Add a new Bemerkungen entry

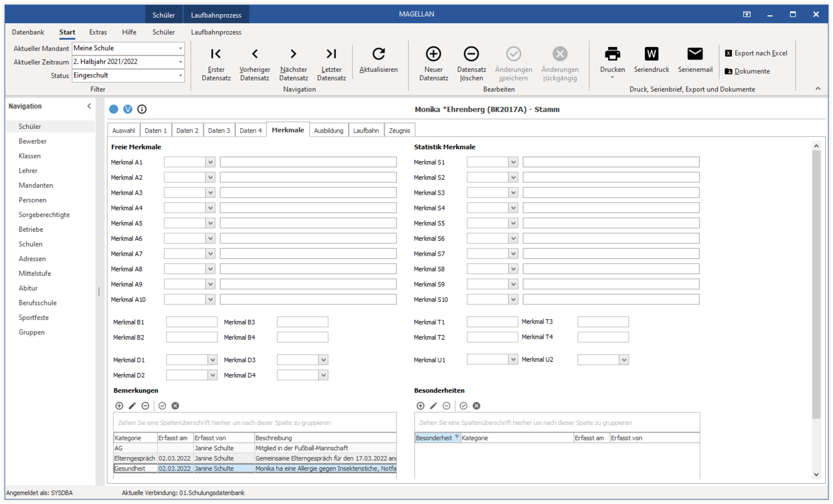click(119, 406)
